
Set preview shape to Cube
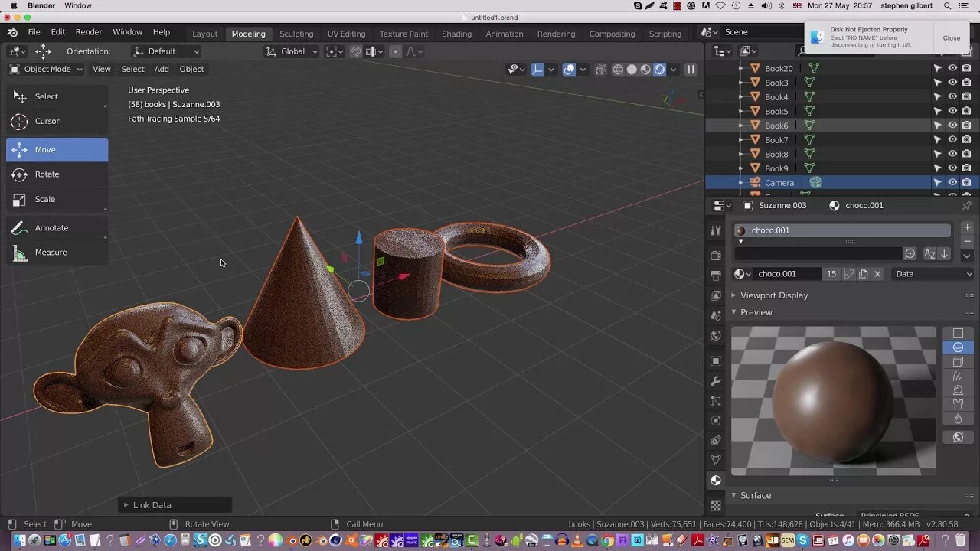[x=958, y=362]
